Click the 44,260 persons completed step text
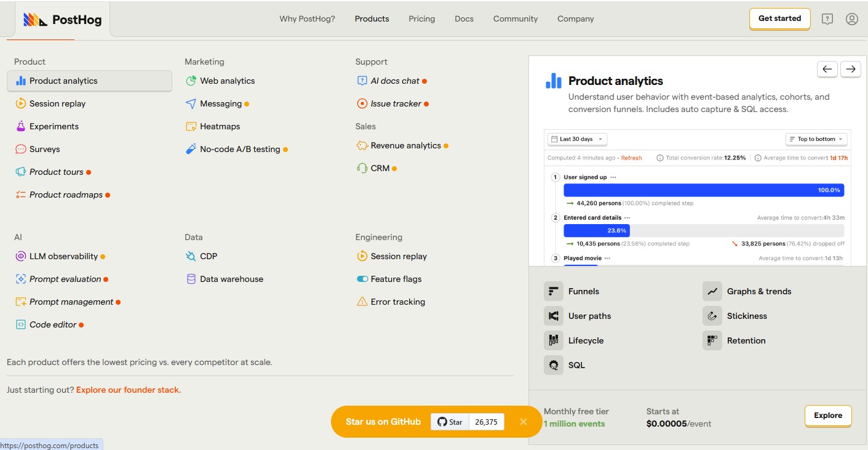 (x=635, y=203)
